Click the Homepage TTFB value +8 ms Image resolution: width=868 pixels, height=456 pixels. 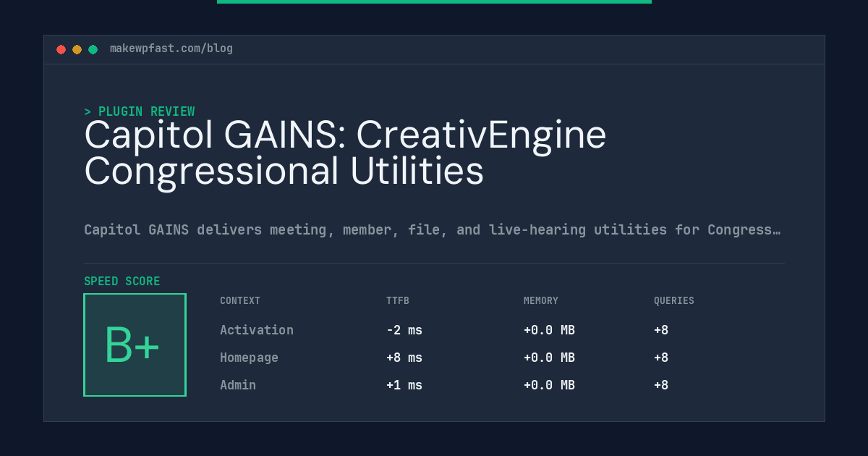click(404, 358)
